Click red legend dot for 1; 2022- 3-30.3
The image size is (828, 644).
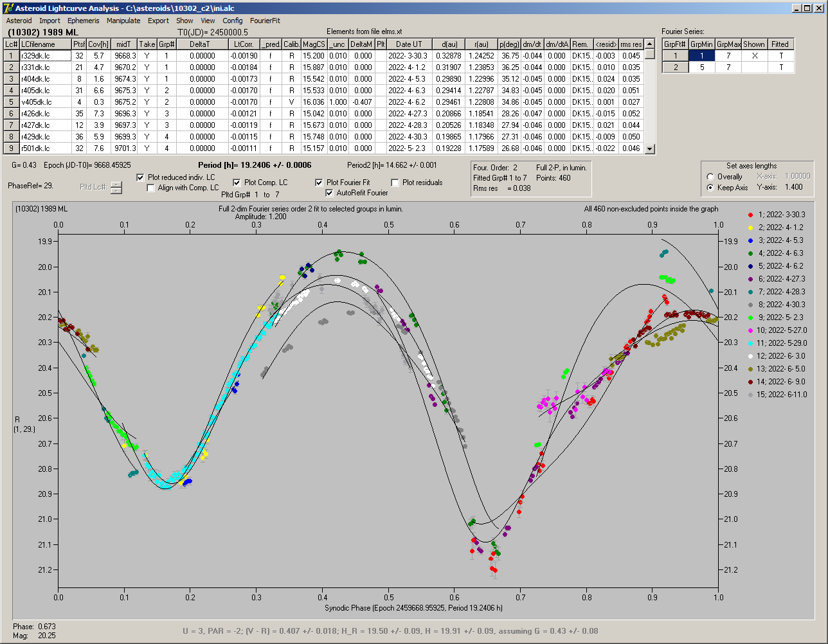point(750,215)
